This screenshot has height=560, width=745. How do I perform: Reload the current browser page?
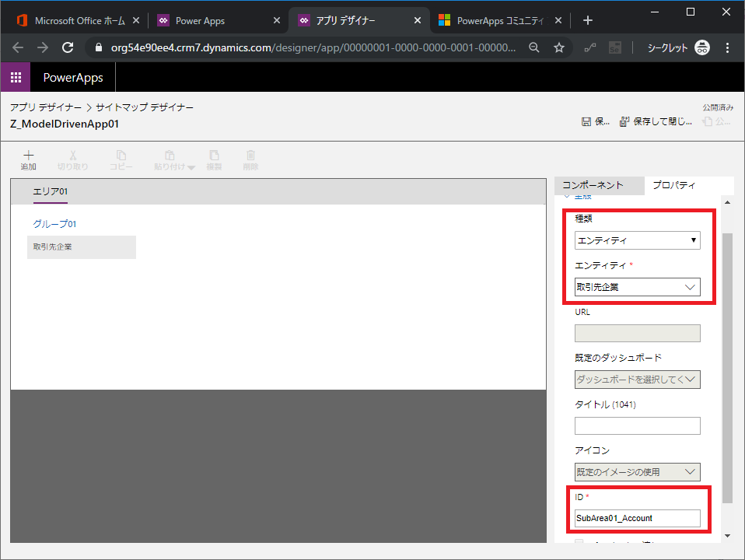[x=68, y=47]
